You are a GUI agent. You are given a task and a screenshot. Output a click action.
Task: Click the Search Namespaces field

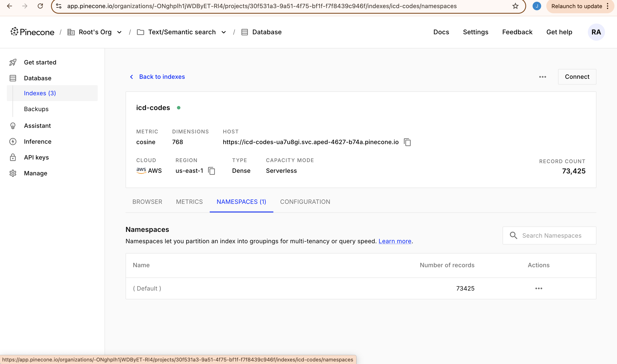click(551, 236)
